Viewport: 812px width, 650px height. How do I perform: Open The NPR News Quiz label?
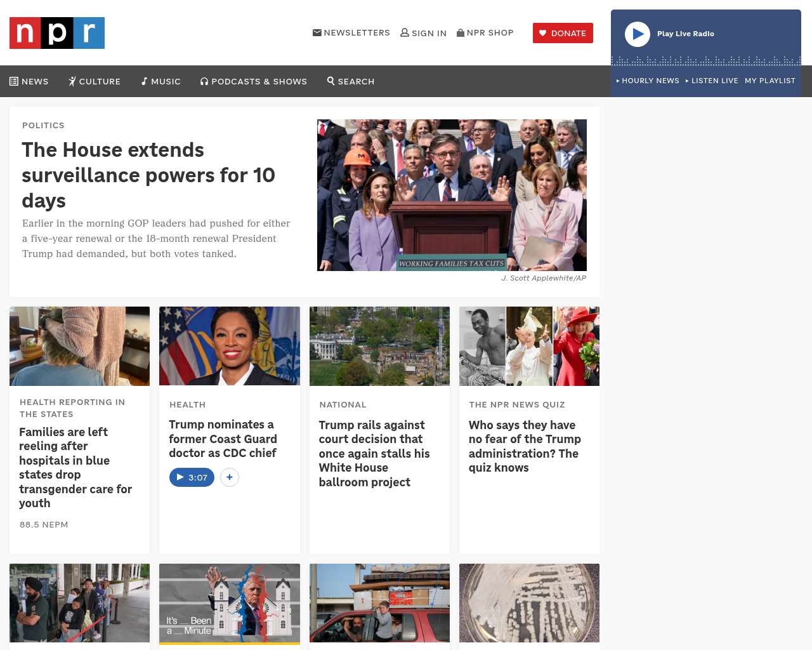tap(517, 404)
